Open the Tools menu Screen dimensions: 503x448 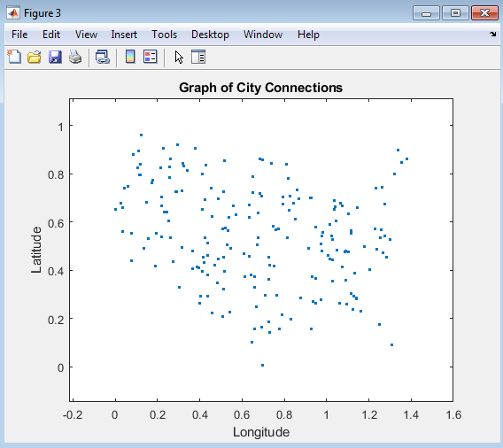(x=164, y=35)
